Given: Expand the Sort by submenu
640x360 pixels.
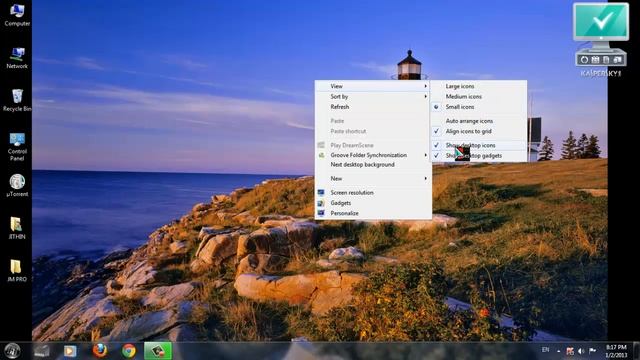Looking at the screenshot, I should [x=373, y=96].
